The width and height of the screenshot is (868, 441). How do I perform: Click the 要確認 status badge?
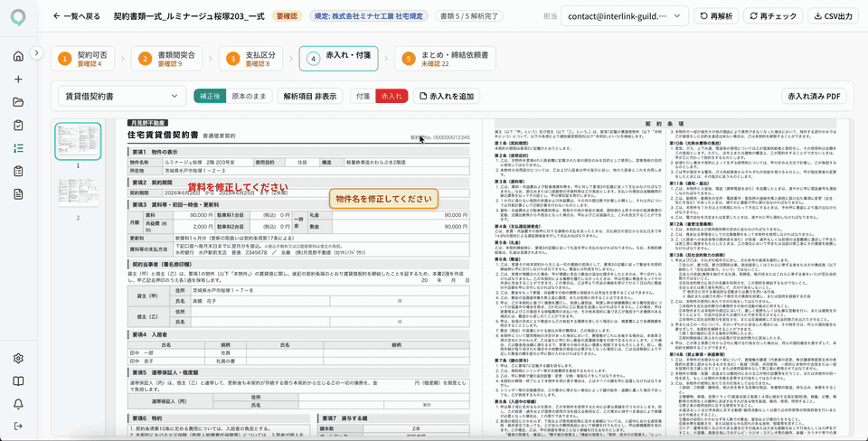pos(288,16)
